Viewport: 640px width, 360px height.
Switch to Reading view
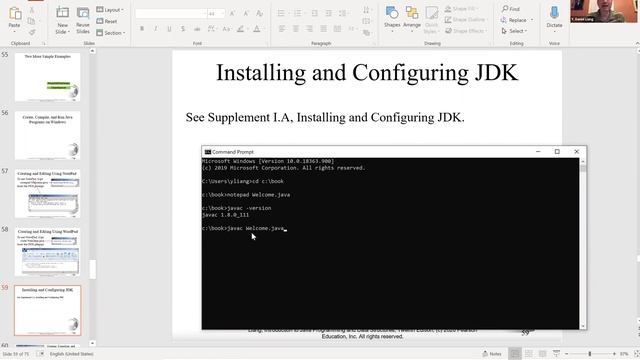click(x=542, y=354)
